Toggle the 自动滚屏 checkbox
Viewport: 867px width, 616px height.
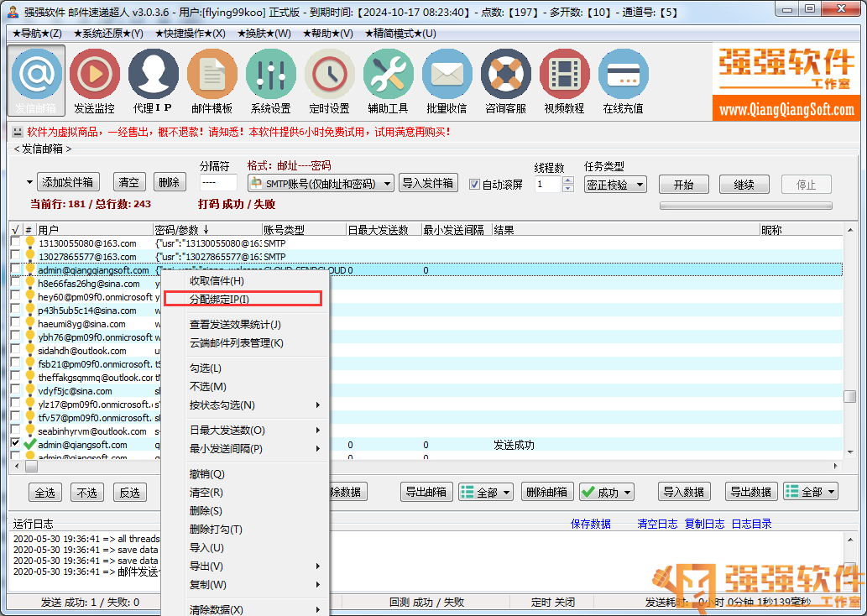point(474,185)
